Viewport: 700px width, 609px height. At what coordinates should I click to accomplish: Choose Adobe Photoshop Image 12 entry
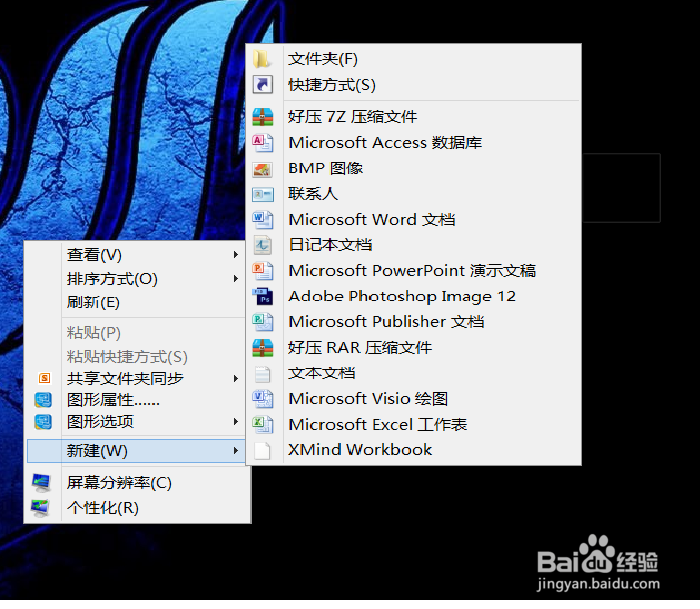tap(414, 296)
